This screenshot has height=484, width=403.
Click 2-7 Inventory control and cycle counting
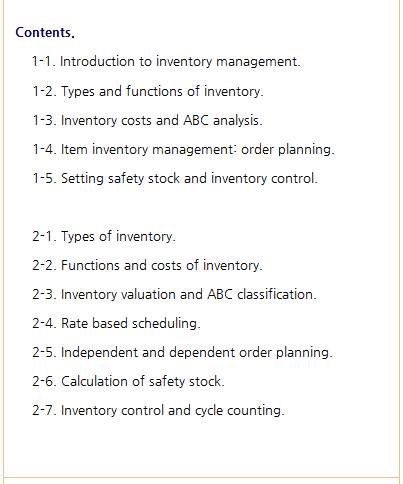pyautogui.click(x=158, y=411)
